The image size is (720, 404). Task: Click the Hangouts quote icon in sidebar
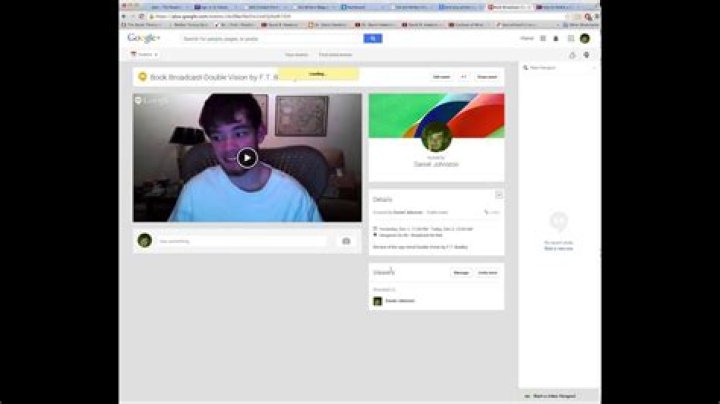(x=559, y=222)
